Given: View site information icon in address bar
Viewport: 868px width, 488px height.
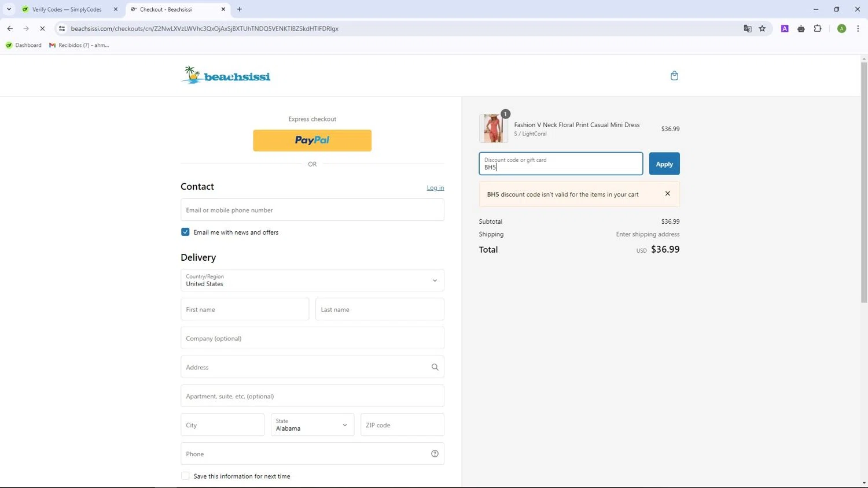Looking at the screenshot, I should (62, 28).
